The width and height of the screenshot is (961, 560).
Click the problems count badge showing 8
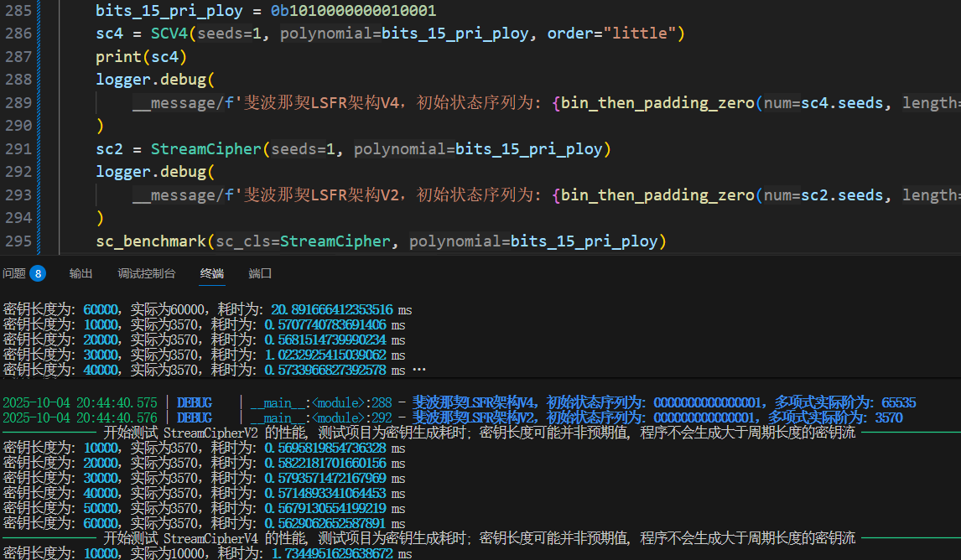click(38, 273)
